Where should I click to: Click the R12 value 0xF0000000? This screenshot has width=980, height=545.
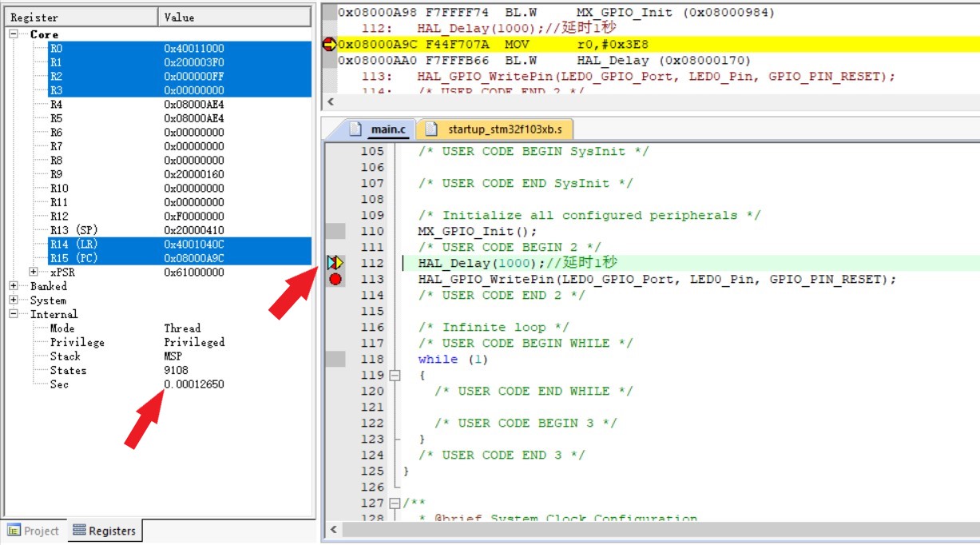(x=194, y=217)
